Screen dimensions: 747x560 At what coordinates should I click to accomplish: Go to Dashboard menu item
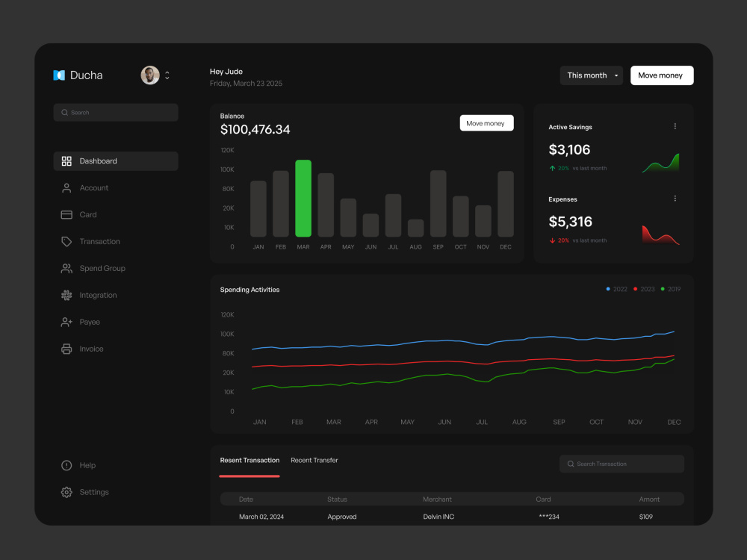[x=116, y=161]
